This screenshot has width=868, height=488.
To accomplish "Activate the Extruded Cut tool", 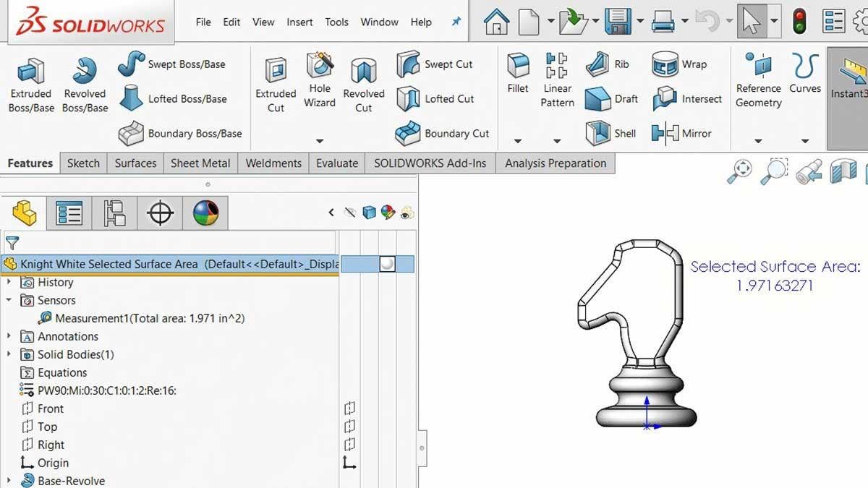I will [x=276, y=85].
